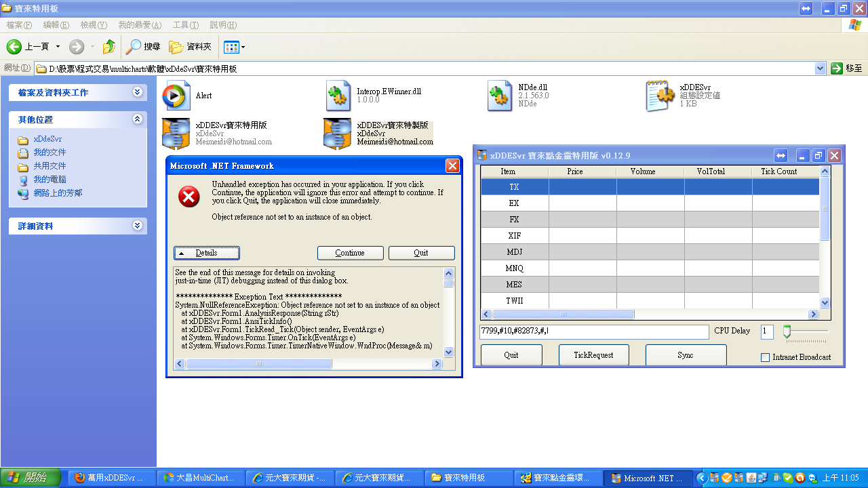Open the 編輯 (Edit) menu
Image resolution: width=868 pixels, height=488 pixels.
[x=56, y=25]
